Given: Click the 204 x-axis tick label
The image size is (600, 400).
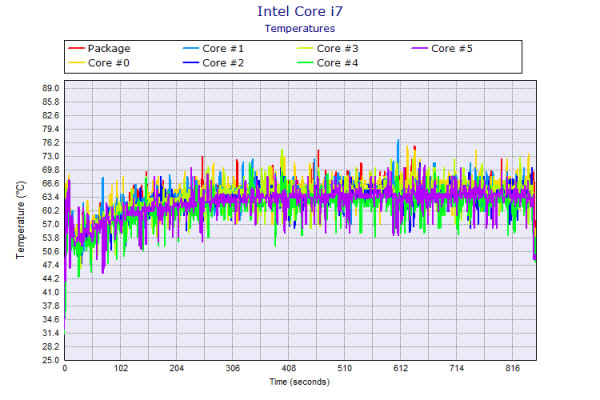Looking at the screenshot, I should pos(176,368).
